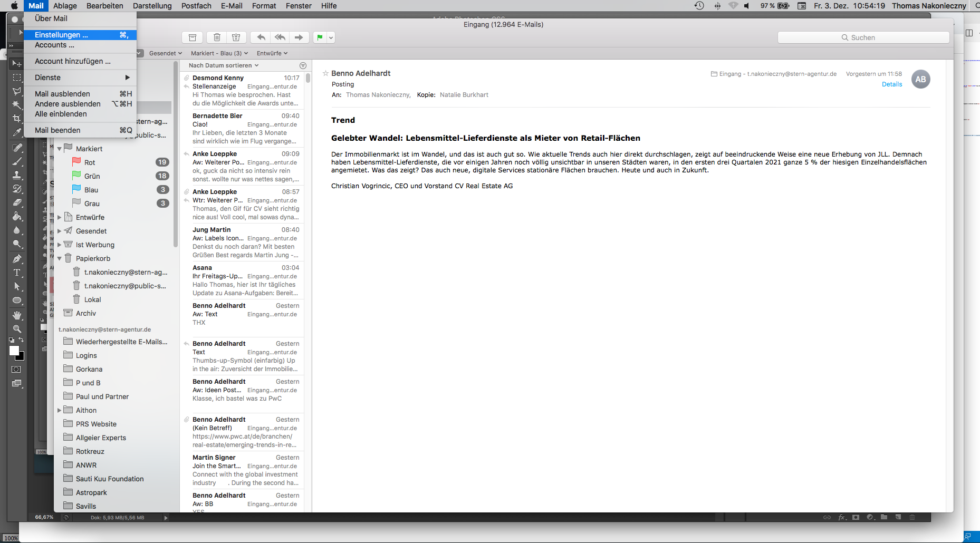This screenshot has width=980, height=543.
Task: Click the white foreground color swatch
Action: coord(14,351)
